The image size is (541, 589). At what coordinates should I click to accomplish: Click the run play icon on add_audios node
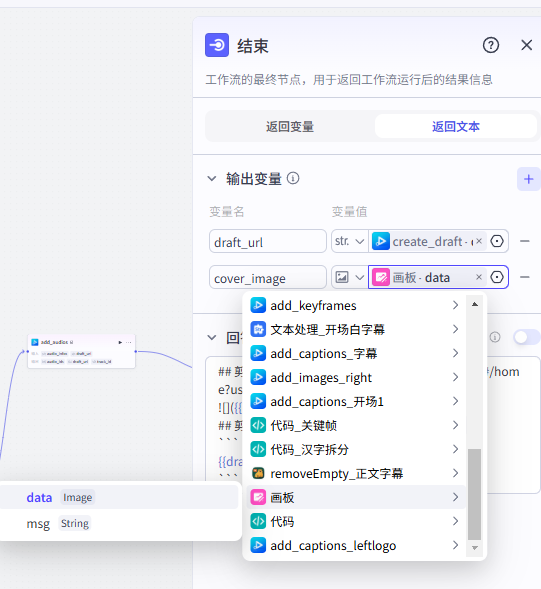[x=120, y=342]
